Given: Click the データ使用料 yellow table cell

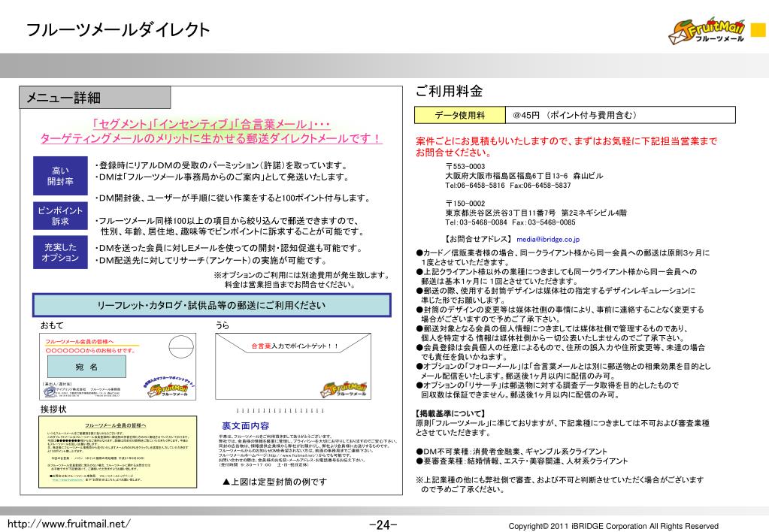Looking at the screenshot, I should [x=460, y=115].
